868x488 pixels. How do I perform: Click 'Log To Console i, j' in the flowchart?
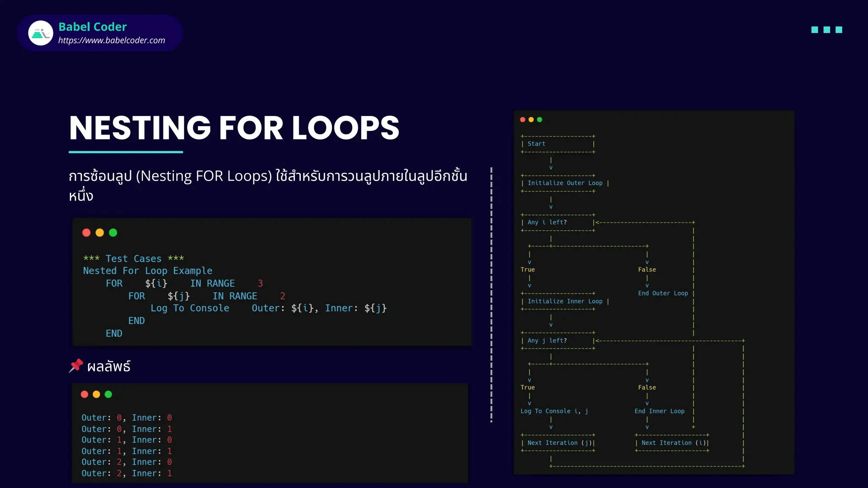554,411
